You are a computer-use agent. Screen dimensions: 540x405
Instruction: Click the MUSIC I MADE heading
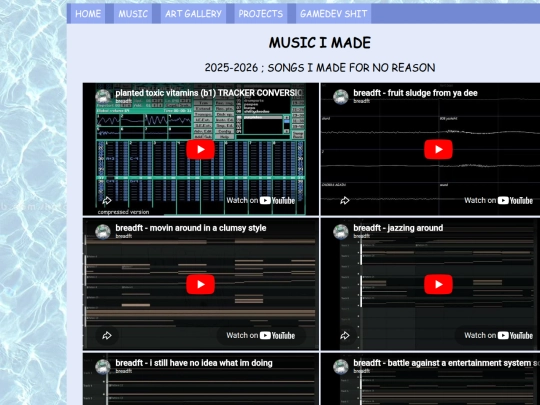tap(320, 43)
